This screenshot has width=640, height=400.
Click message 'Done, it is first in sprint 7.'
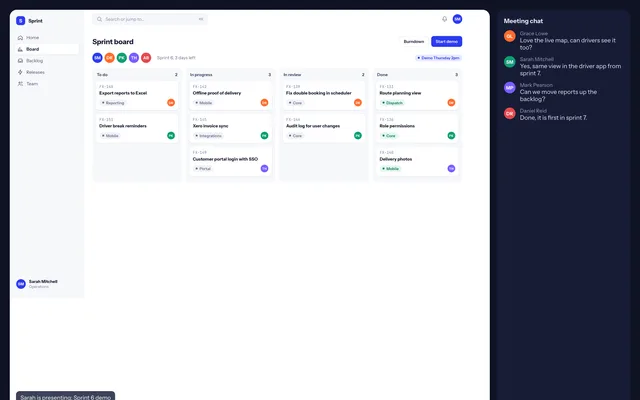pos(553,118)
